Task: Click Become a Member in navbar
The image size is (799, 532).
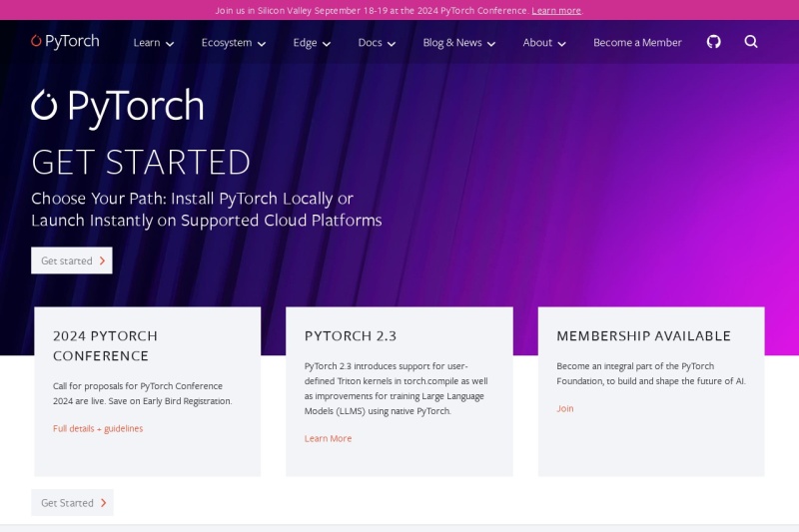Action: tap(637, 43)
